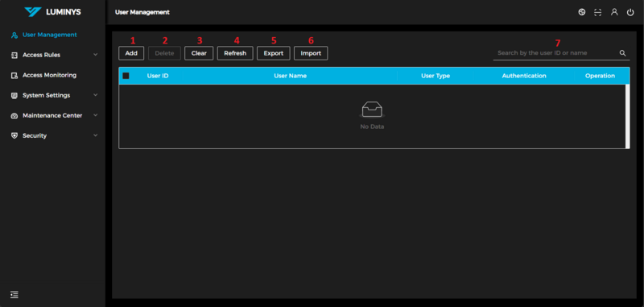
Task: Click the User Name column header
Action: point(290,76)
